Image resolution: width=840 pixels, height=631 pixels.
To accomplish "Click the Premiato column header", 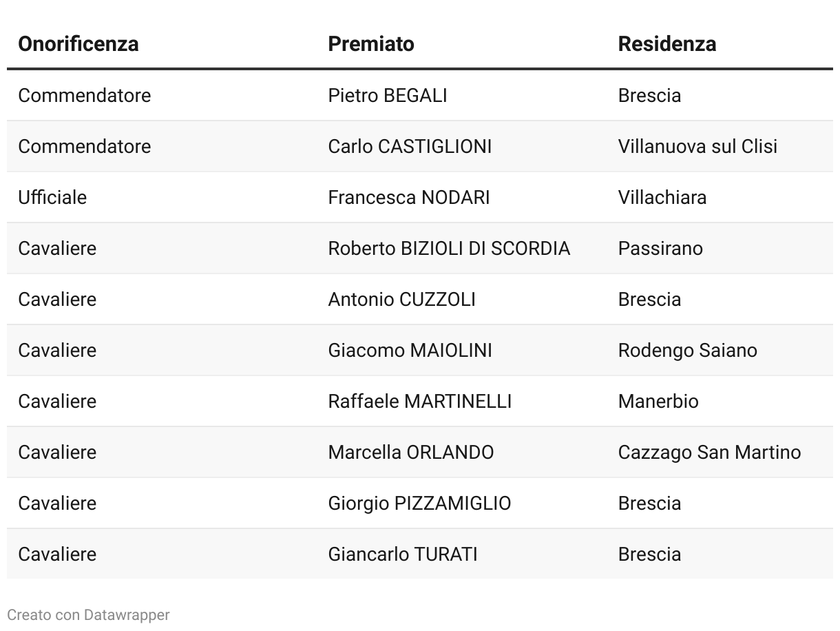I will 371,43.
